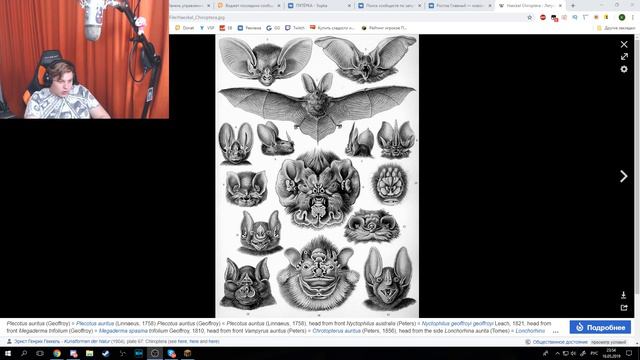Open the Общественное достояние license link
Screen dimensions: 640x360
point(560,342)
